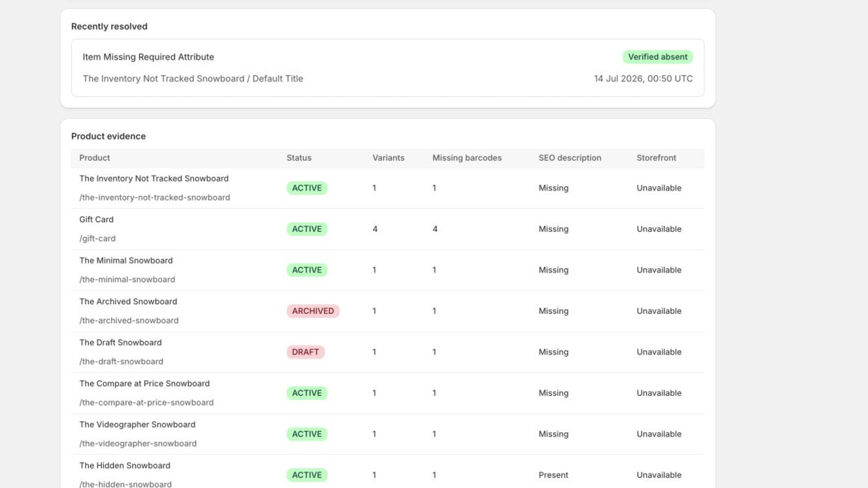
Task: Open The Hidden Snowboard product name
Action: 125,466
